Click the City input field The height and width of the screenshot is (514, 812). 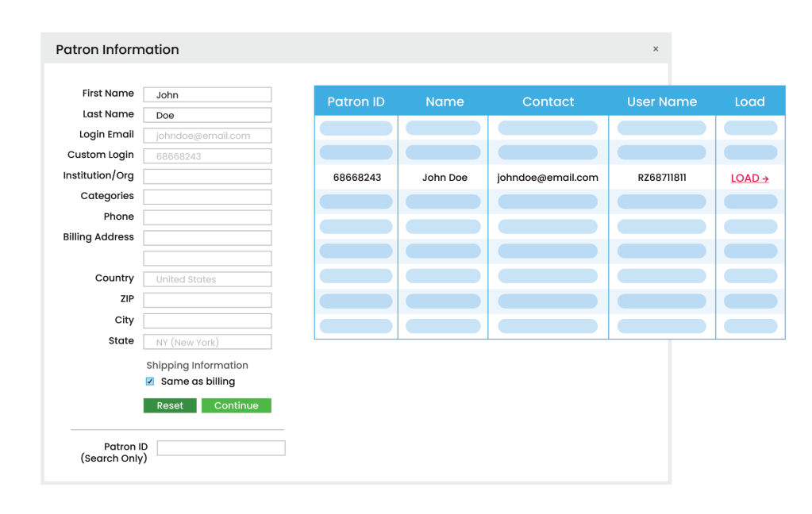click(x=207, y=320)
